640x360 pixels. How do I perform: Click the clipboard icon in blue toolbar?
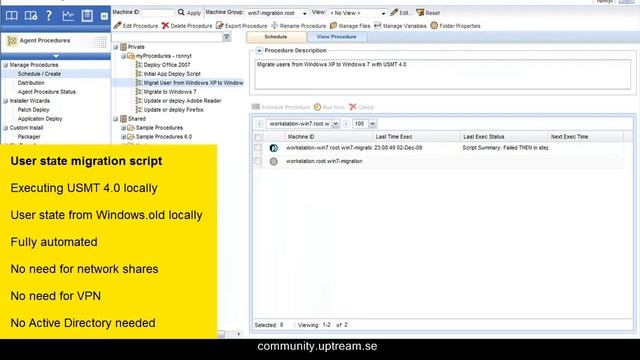[x=87, y=16]
